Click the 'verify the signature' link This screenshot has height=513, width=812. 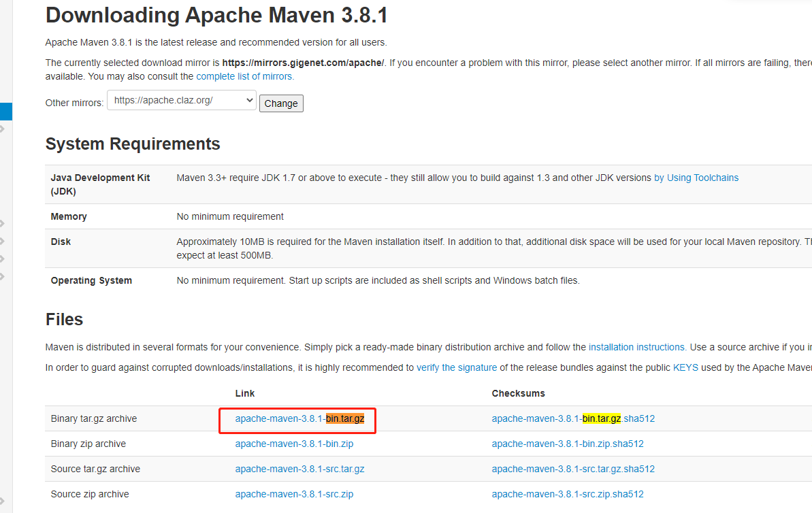[457, 367]
